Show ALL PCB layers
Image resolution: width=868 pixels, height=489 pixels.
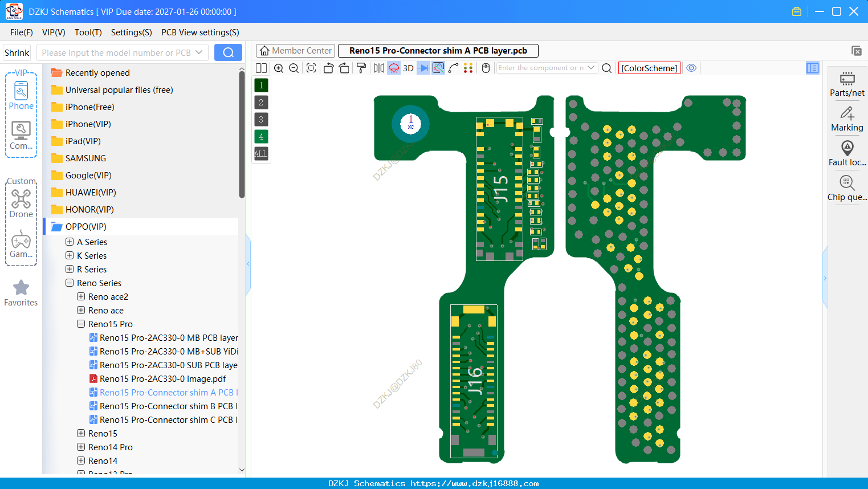point(261,154)
